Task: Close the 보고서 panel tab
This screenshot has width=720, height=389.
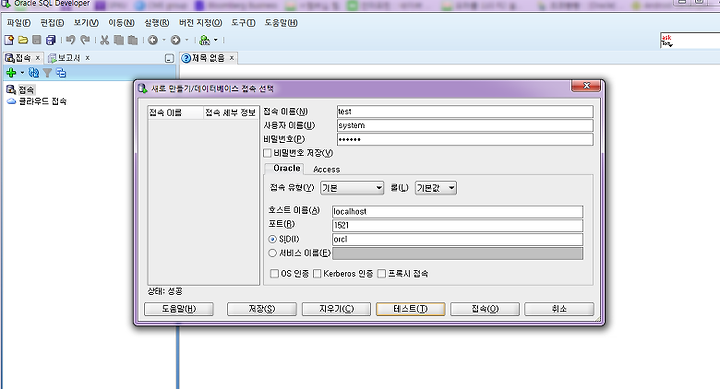Action: [87, 58]
